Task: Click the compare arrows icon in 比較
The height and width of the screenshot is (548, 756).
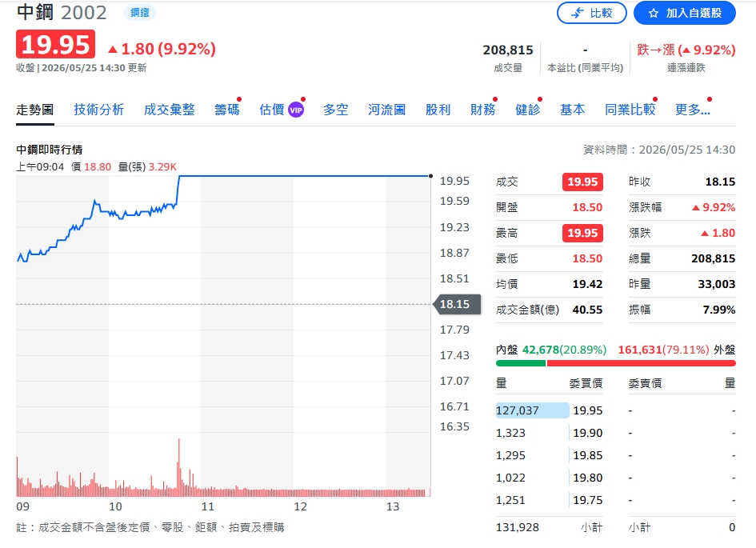Action: click(x=578, y=14)
